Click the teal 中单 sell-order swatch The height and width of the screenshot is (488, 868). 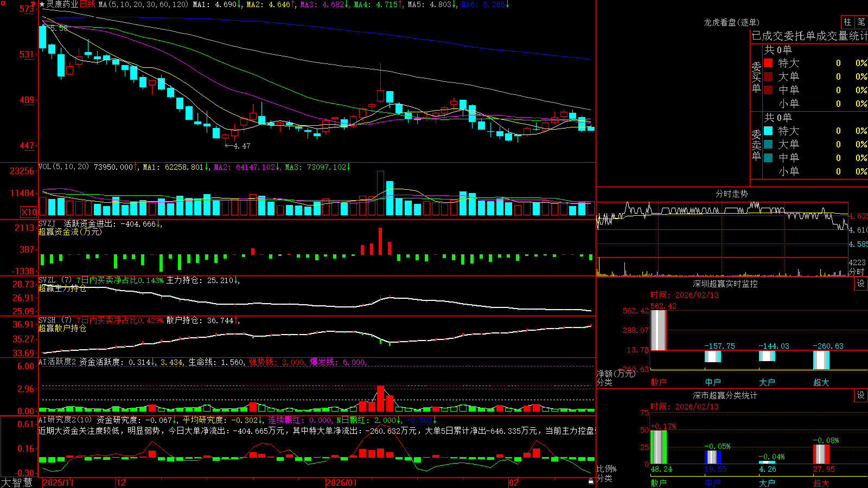coord(768,158)
